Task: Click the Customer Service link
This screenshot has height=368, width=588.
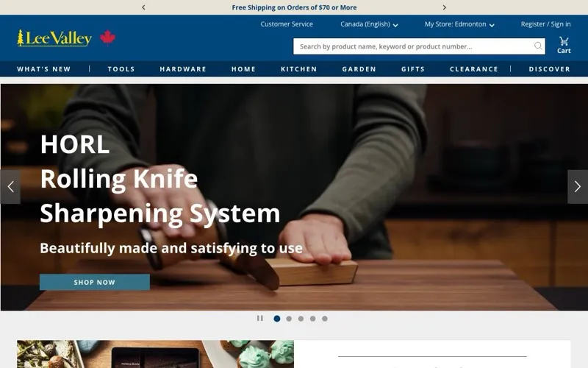Action: click(x=287, y=24)
